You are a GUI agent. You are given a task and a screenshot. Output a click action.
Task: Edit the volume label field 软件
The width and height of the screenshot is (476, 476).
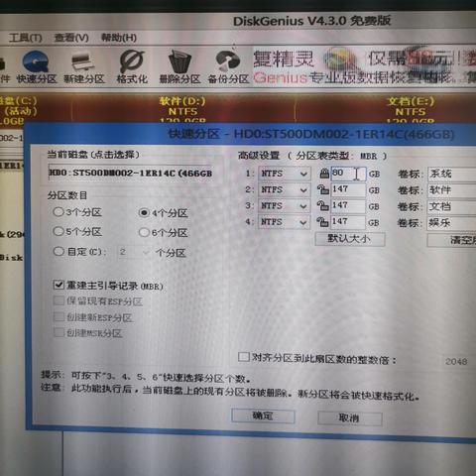click(452, 190)
